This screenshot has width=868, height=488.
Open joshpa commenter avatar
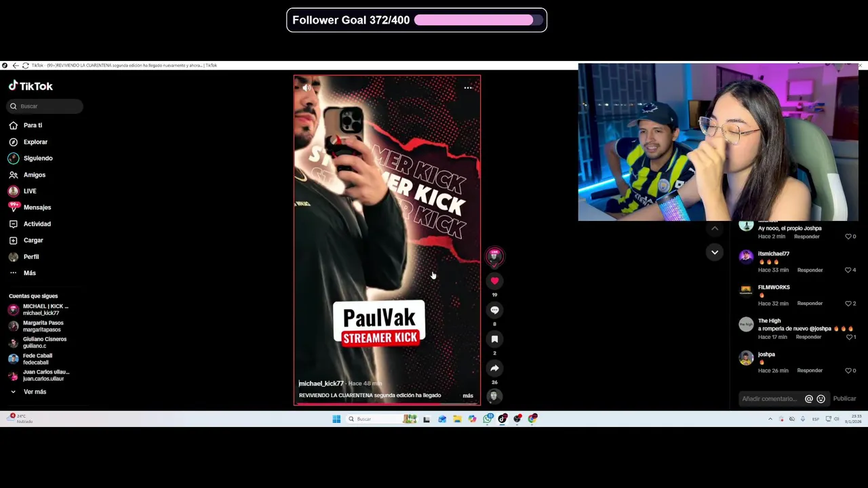(x=746, y=358)
